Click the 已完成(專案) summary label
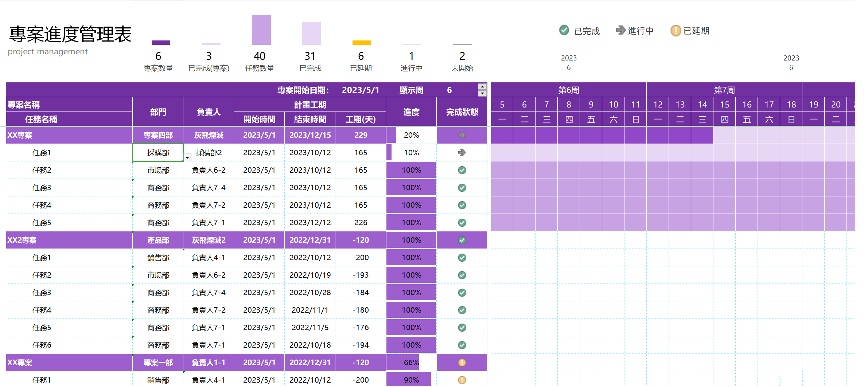 (x=209, y=68)
